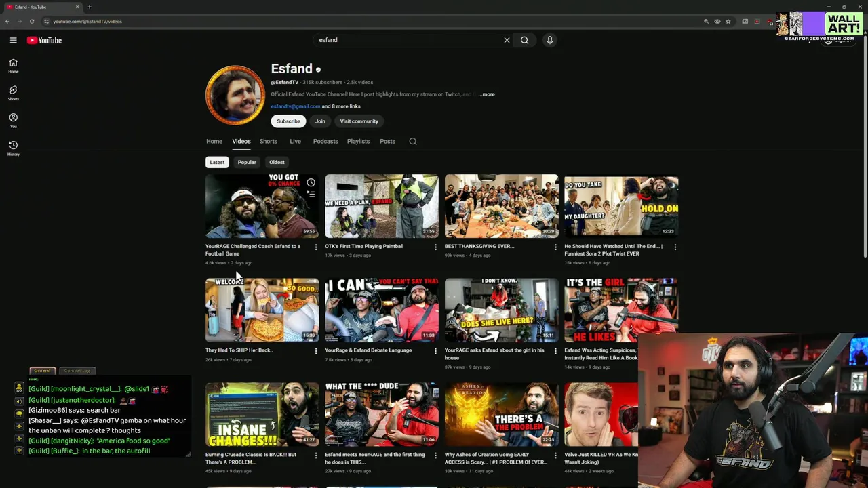Viewport: 868px width, 488px height.
Task: Open options for They Had To SHIP Her Back
Action: pyautogui.click(x=315, y=351)
